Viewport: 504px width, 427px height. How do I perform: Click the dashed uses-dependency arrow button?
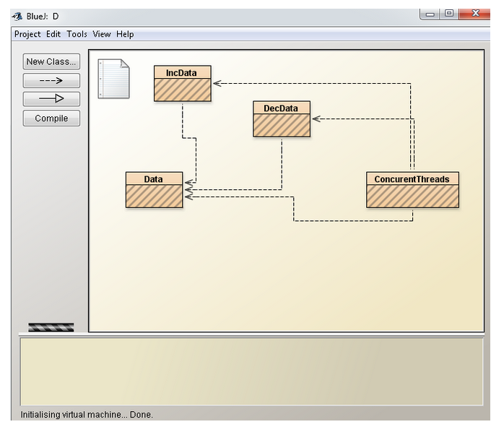point(51,81)
